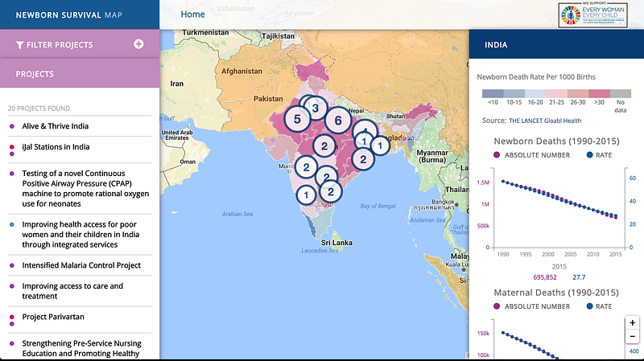Open THE LANCET Global Health source link
Screen dimensions: 644x361
pos(545,121)
